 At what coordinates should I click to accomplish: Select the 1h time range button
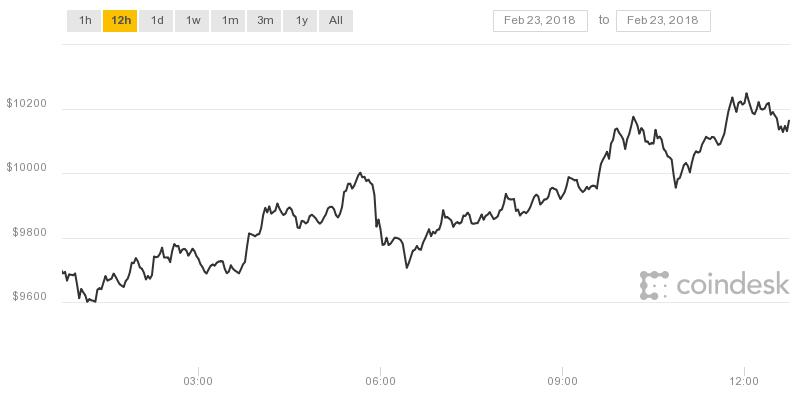pos(84,21)
